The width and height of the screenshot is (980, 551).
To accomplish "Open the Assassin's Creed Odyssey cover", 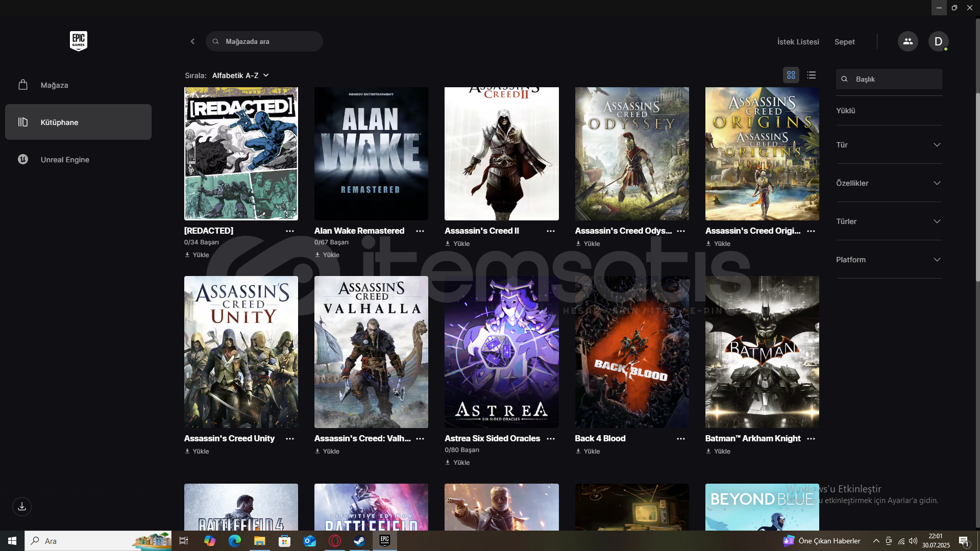I will (632, 154).
